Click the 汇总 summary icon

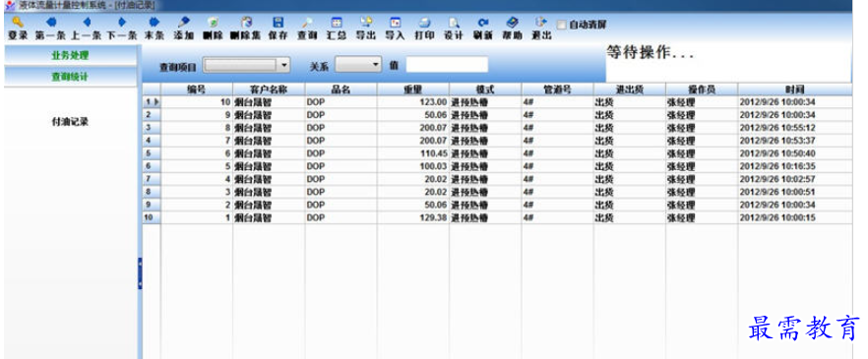(336, 22)
